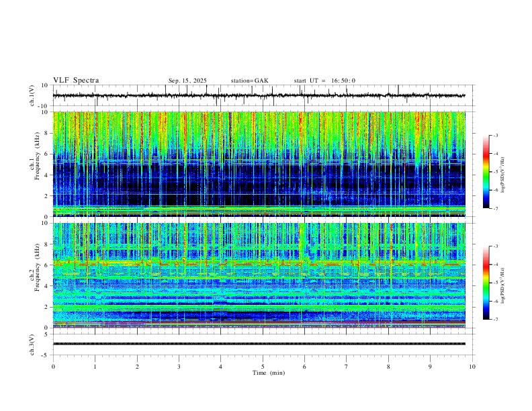The image size is (532, 411).
Task: Click the "station=GAK" header label
Action: [249, 81]
